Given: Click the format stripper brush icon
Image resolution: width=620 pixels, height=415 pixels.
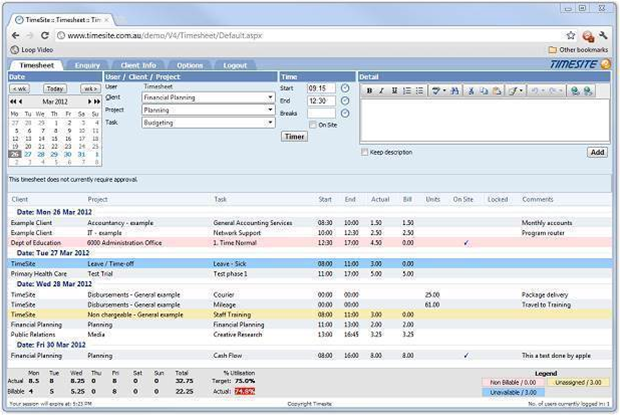Looking at the screenshot, I should [513, 91].
